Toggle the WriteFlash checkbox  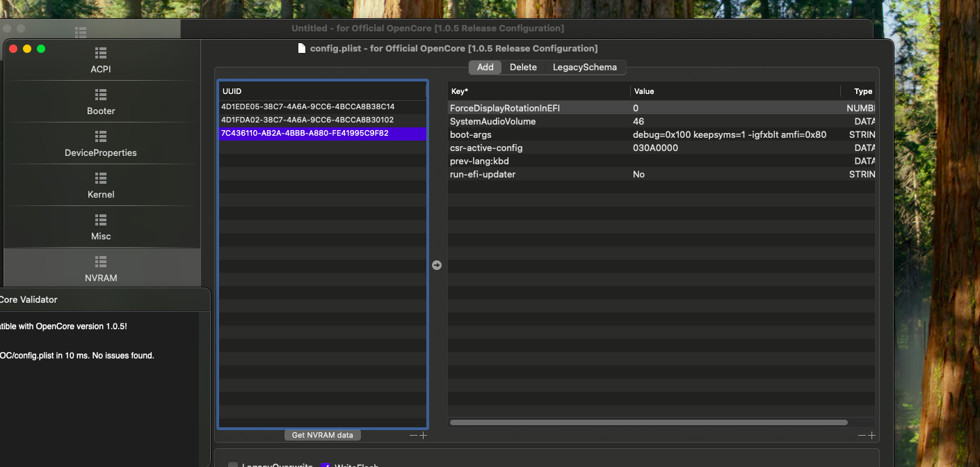pyautogui.click(x=326, y=465)
